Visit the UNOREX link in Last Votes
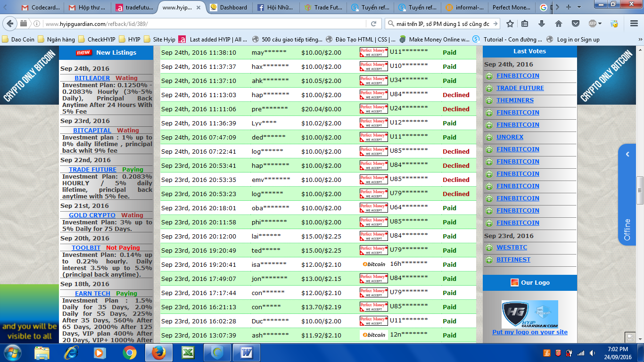The height and width of the screenshot is (362, 644). click(510, 137)
